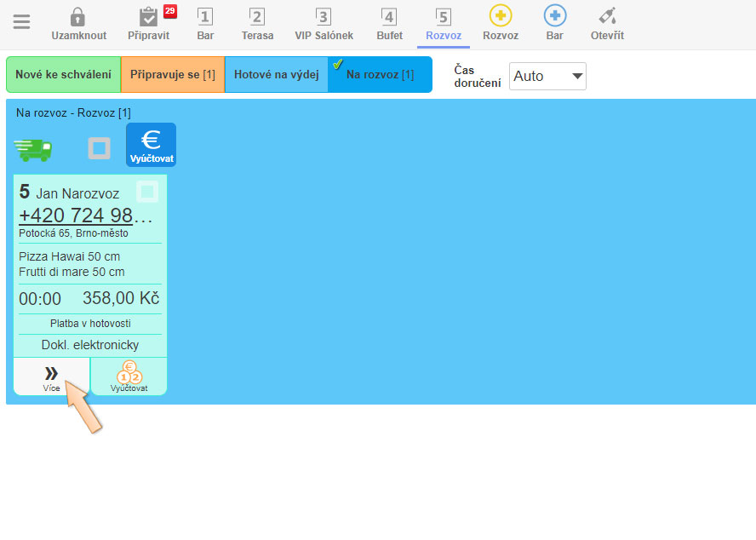
Task: Check the order 5 Jan Narozvoz checkbox
Action: (x=146, y=192)
